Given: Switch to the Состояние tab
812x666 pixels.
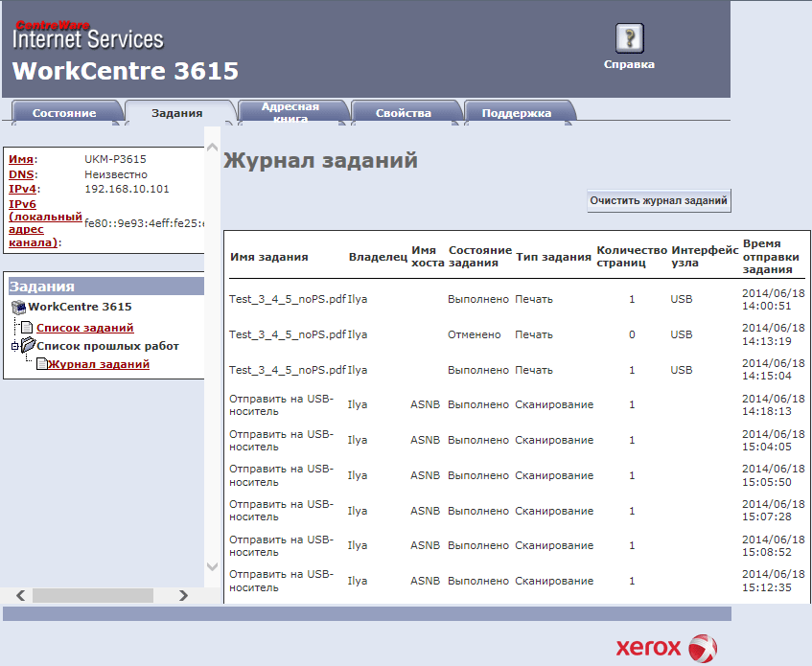Looking at the screenshot, I should pyautogui.click(x=64, y=113).
